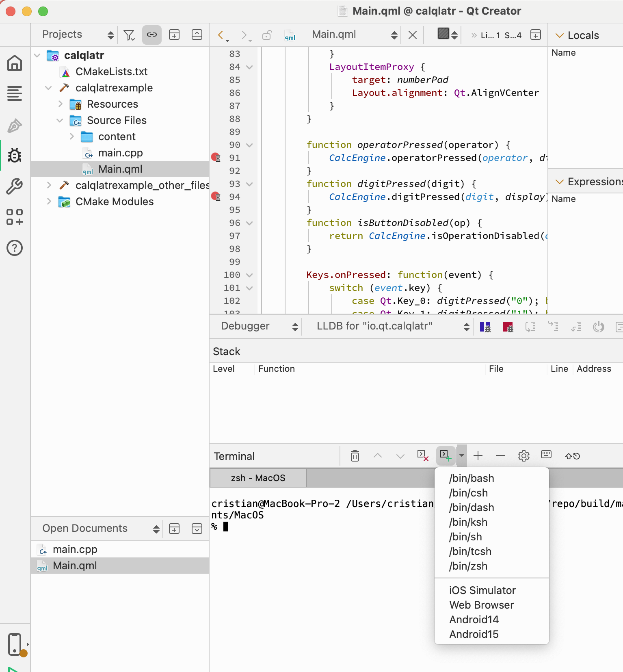Viewport: 623px width, 672px height.
Task: Open Projects mode wrench icon
Action: pos(15,186)
